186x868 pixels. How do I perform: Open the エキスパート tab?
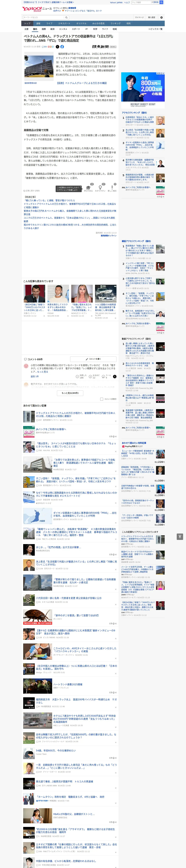point(64,24)
